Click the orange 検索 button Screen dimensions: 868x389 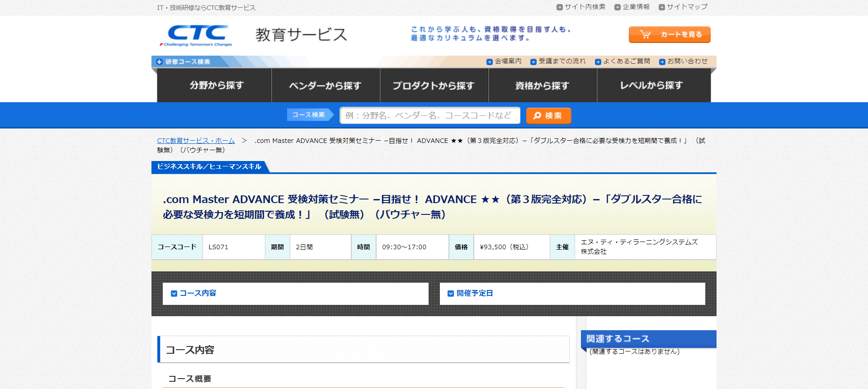click(x=548, y=116)
